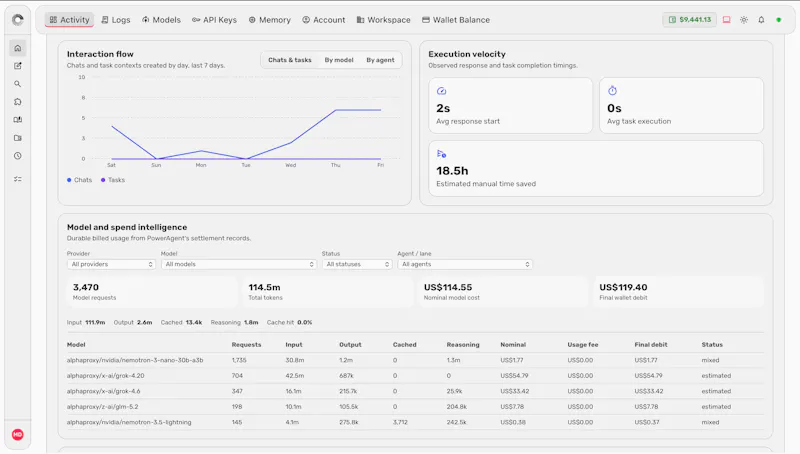Click the Final debit column header
The image size is (800, 454).
point(651,345)
